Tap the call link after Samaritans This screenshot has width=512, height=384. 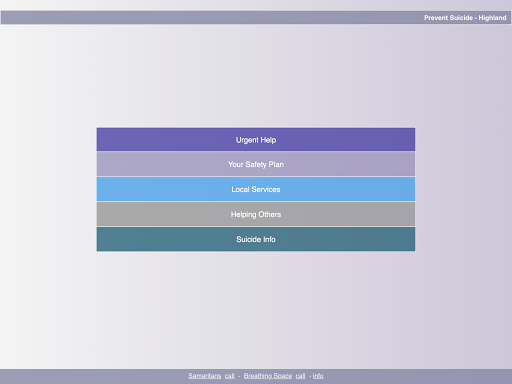click(230, 376)
